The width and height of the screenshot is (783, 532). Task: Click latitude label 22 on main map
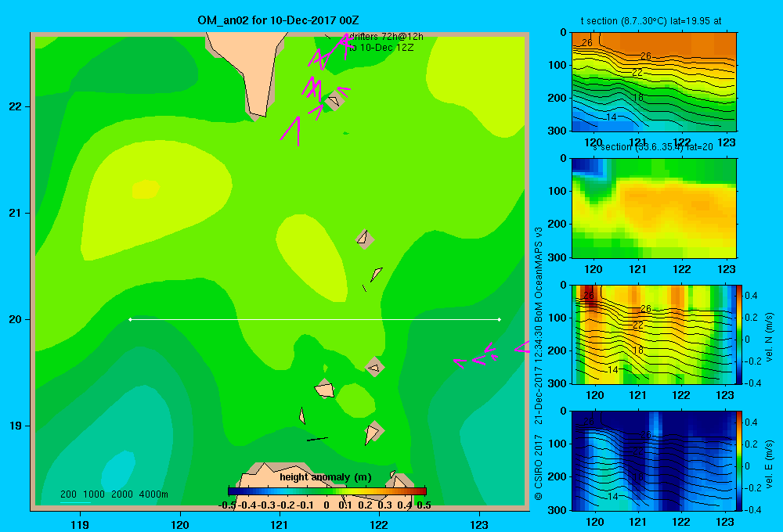pos(15,106)
